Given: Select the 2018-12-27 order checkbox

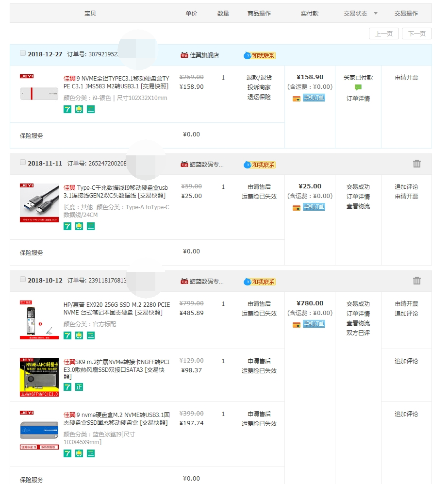Looking at the screenshot, I should click(23, 53).
